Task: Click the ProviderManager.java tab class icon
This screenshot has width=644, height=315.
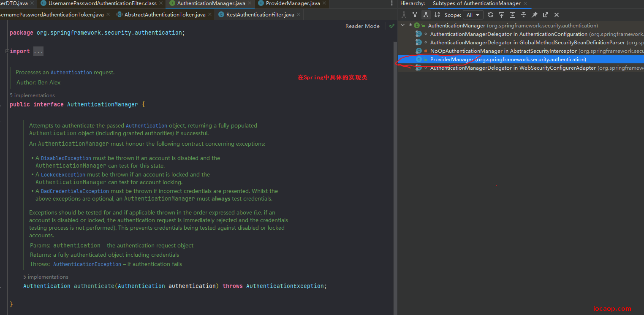Action: tap(261, 3)
